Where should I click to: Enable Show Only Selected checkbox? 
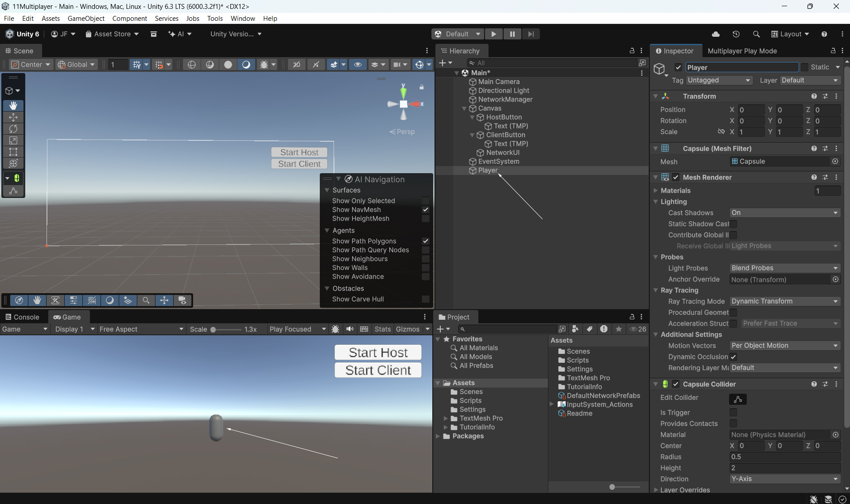425,201
